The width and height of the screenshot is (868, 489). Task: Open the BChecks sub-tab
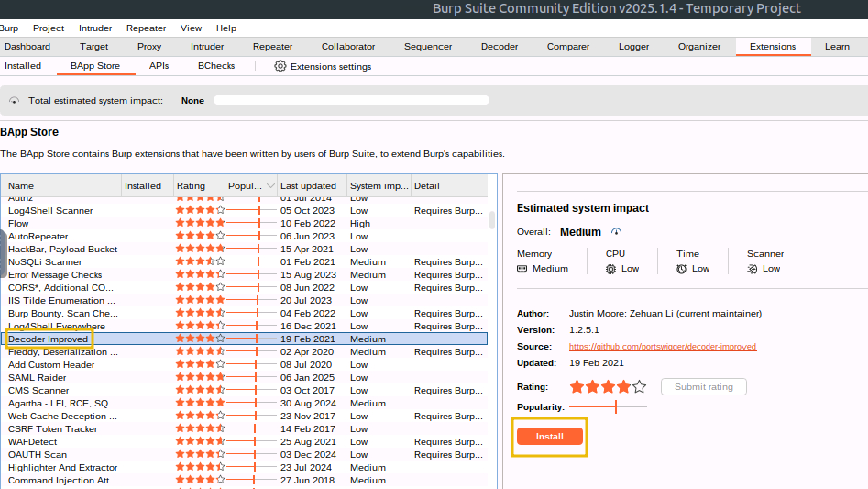[x=216, y=66]
